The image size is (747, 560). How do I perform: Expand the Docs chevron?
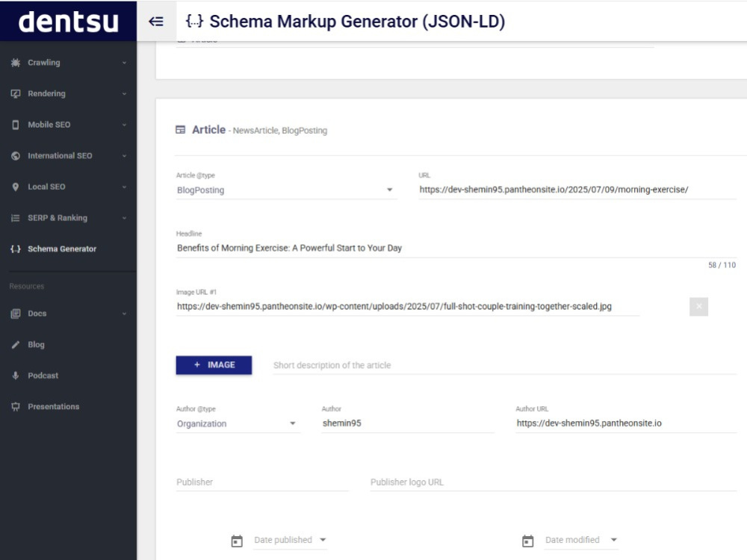pyautogui.click(x=124, y=314)
